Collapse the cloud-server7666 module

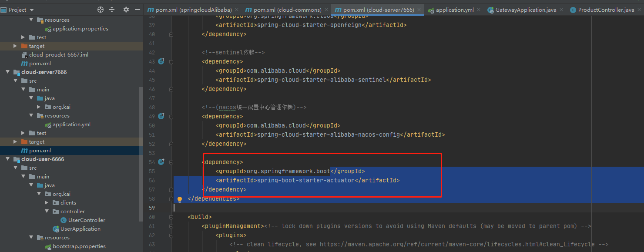coord(8,72)
